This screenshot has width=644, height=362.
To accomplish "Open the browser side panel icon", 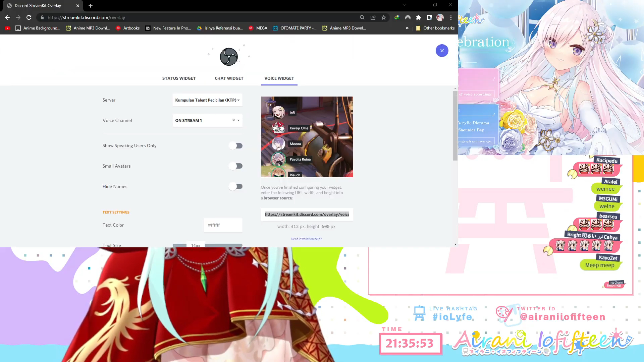I will [x=429, y=17].
